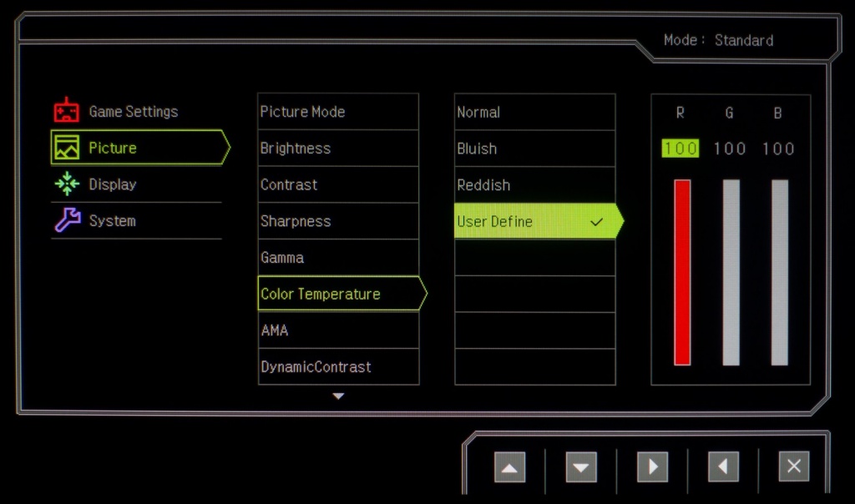
Task: Open the Picture Mode setting
Action: [338, 112]
